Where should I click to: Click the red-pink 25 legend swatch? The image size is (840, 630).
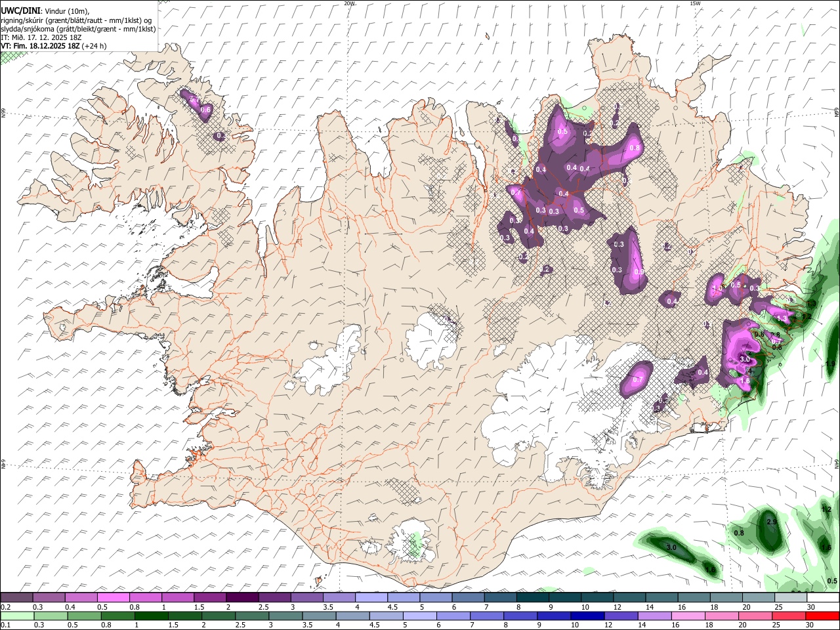[x=789, y=616]
